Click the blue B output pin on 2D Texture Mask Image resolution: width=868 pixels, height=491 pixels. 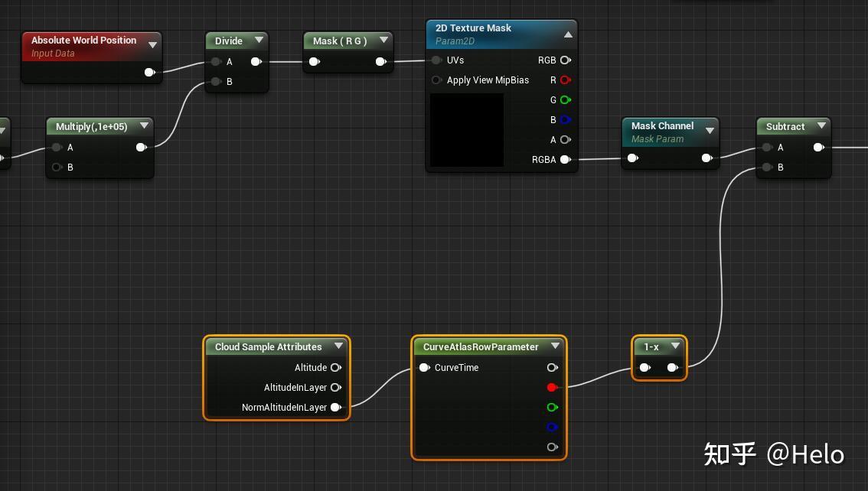coord(565,120)
